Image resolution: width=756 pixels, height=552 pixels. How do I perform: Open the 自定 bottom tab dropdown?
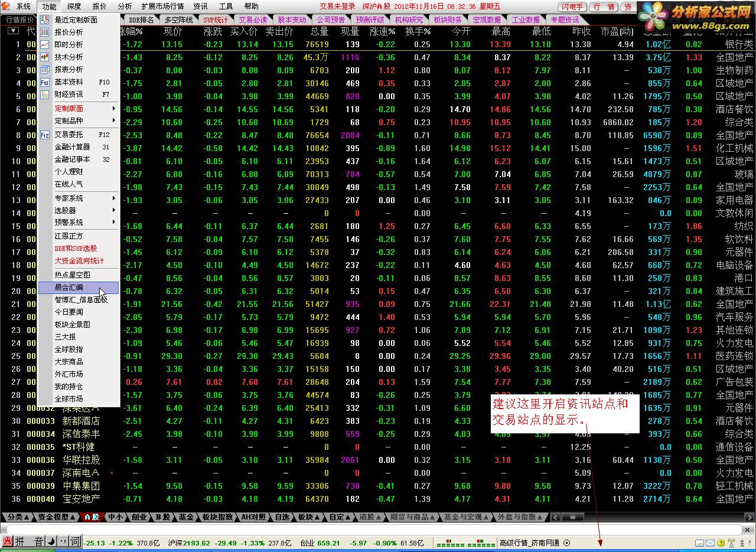(x=340, y=517)
